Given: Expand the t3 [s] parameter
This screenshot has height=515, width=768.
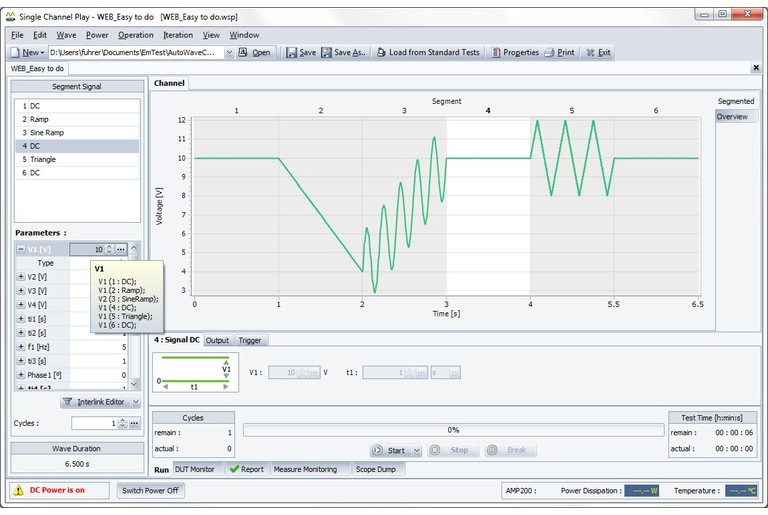Looking at the screenshot, I should click(21, 361).
